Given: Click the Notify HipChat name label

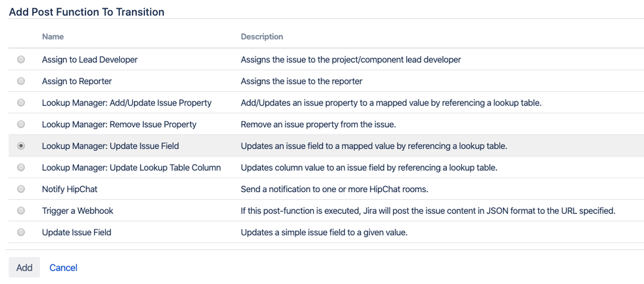Looking at the screenshot, I should tap(67, 189).
